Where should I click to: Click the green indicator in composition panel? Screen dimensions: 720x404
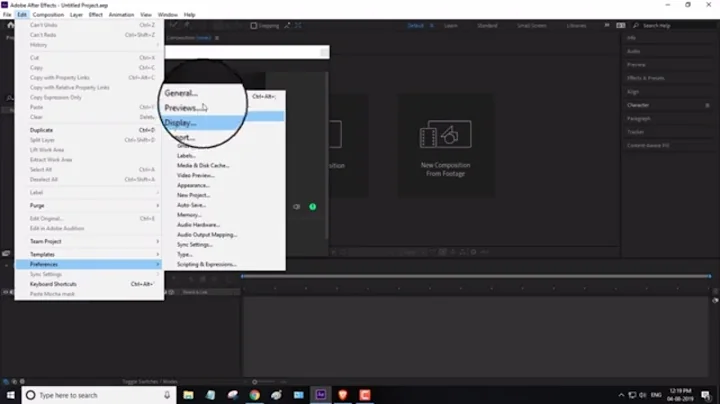coord(312,207)
